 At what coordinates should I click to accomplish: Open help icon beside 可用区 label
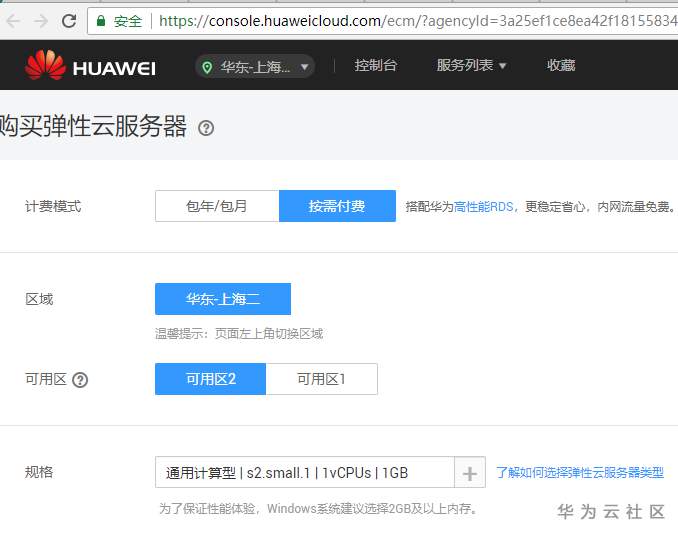(x=80, y=380)
